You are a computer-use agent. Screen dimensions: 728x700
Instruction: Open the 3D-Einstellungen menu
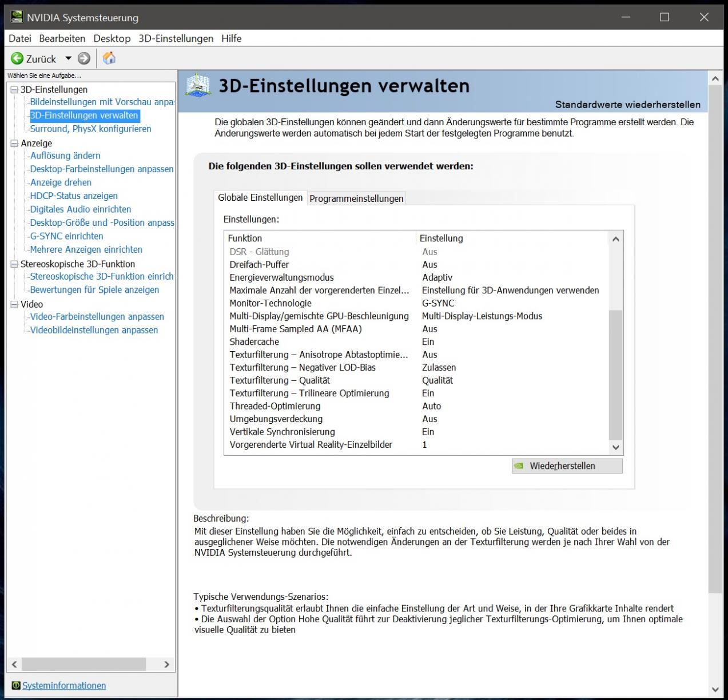point(176,38)
